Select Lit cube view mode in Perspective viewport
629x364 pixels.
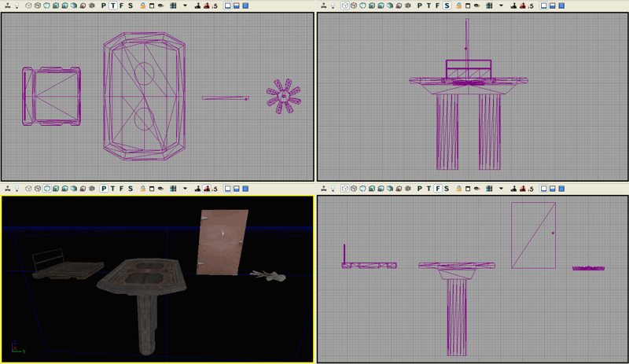pyautogui.click(x=56, y=189)
